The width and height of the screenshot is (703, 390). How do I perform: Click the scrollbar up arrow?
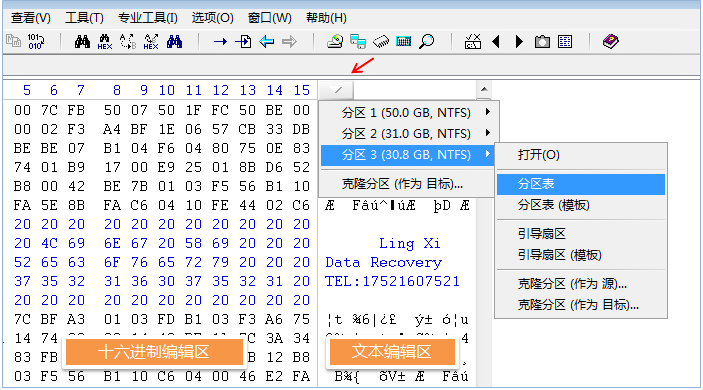click(484, 89)
